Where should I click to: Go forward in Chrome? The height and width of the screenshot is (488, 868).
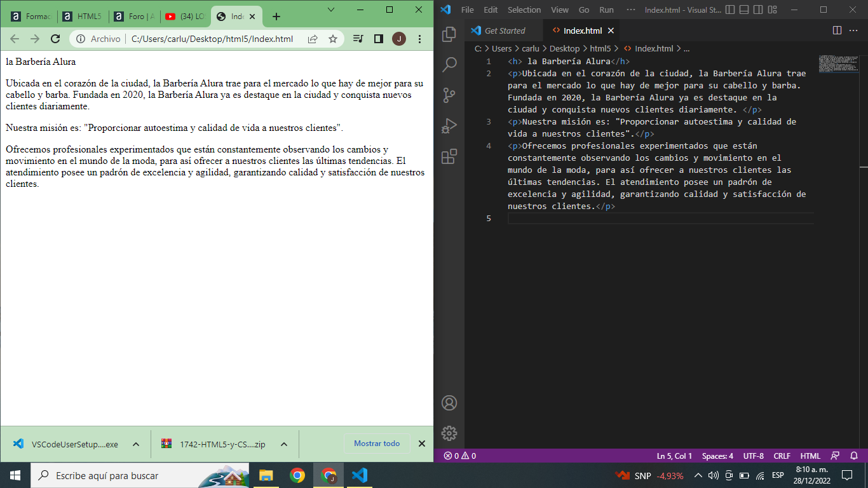coord(35,39)
